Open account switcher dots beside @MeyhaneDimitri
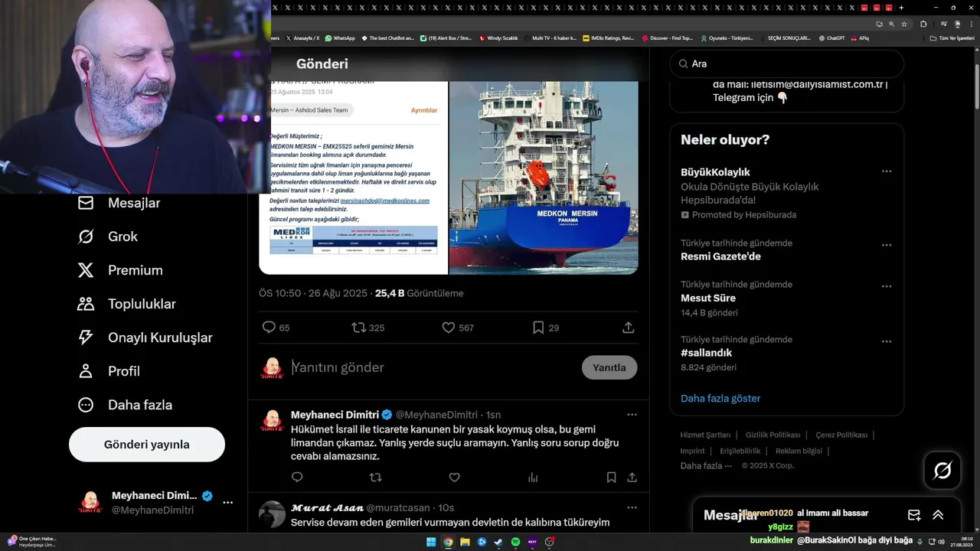This screenshot has width=980, height=551. pos(227,503)
